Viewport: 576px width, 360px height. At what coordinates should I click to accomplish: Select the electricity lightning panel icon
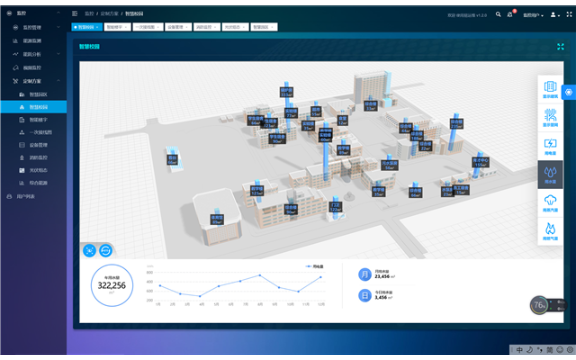pyautogui.click(x=550, y=146)
